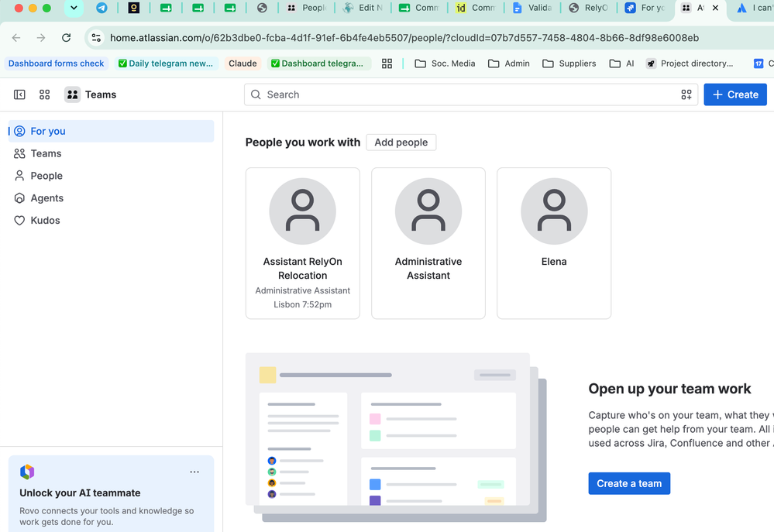Expand the Suppliers bookmark folder
The image size is (774, 532).
pos(569,63)
